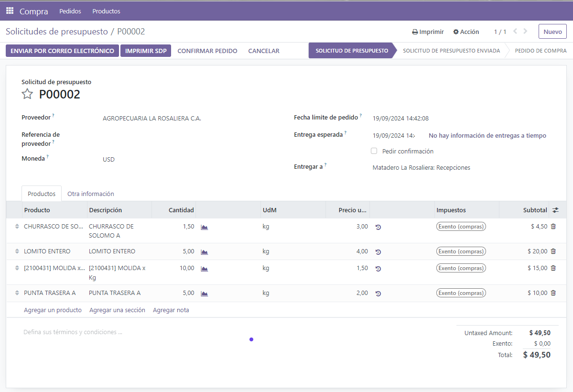Open Proveedor field AGROPECUARIA LA ROSALIERA

click(x=151, y=119)
